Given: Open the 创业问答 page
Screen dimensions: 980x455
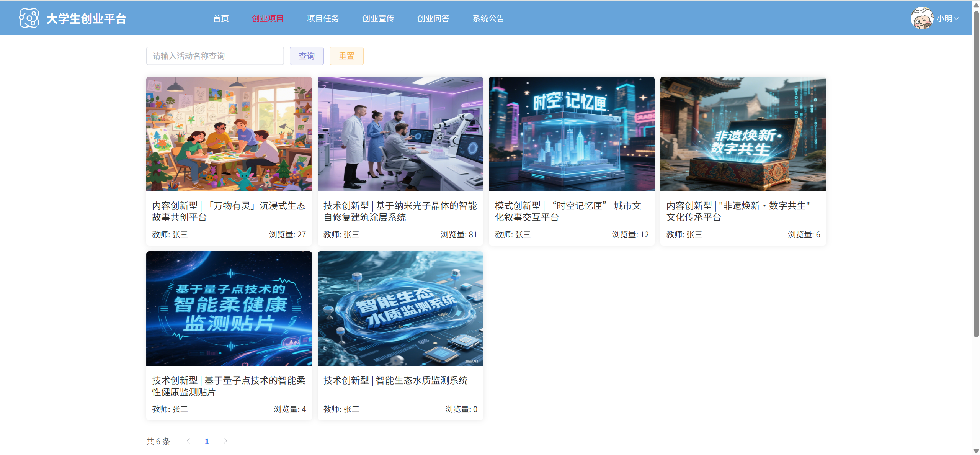Looking at the screenshot, I should click(x=433, y=18).
